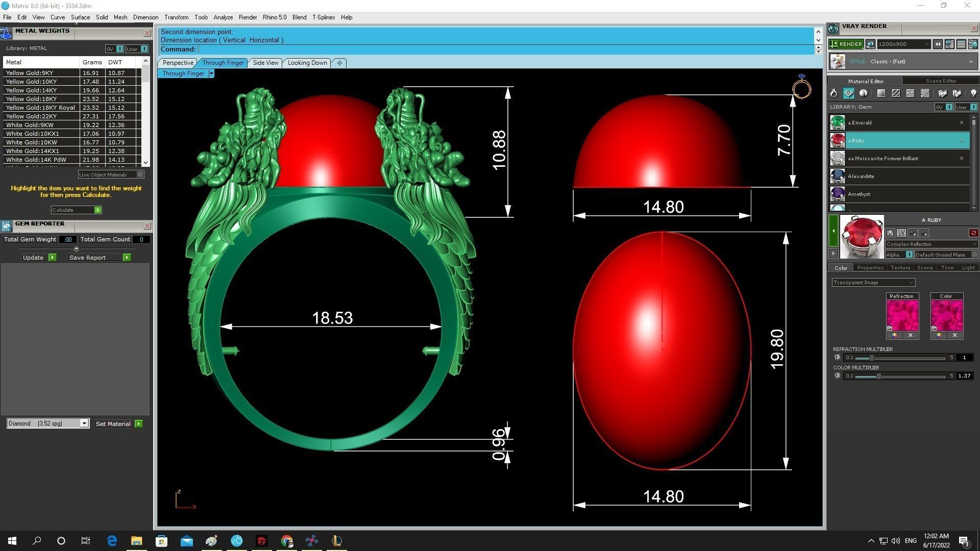Save material with the floppy disk icon
The height and width of the screenshot is (551, 980).
pos(890,233)
